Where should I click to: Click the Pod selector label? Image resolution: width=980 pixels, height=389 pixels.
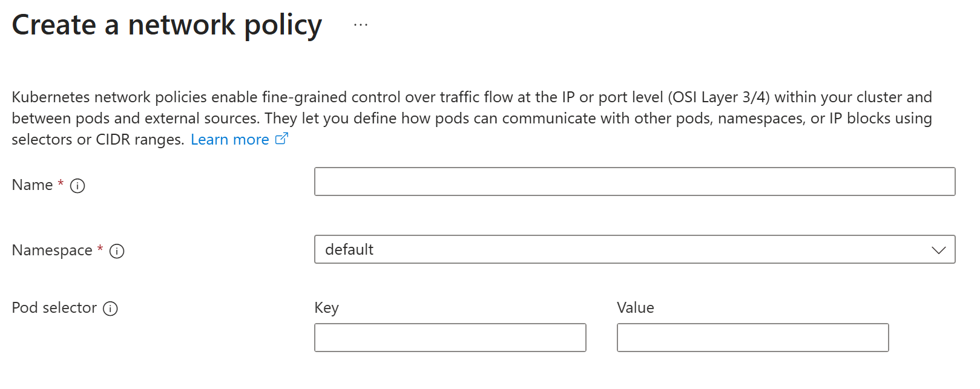[54, 307]
